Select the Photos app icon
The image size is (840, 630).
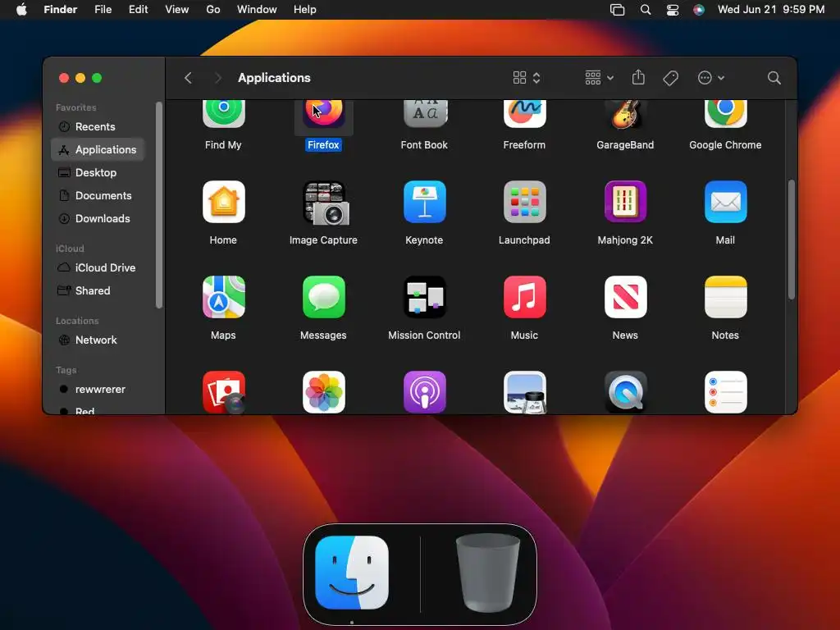click(323, 392)
